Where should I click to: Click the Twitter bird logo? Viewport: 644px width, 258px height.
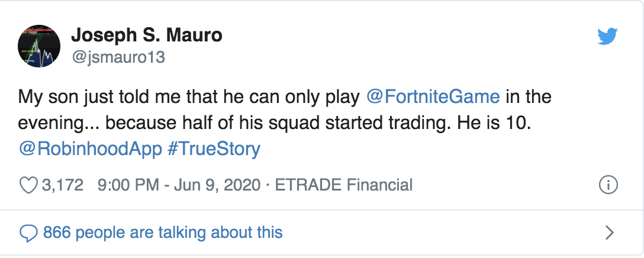607,37
